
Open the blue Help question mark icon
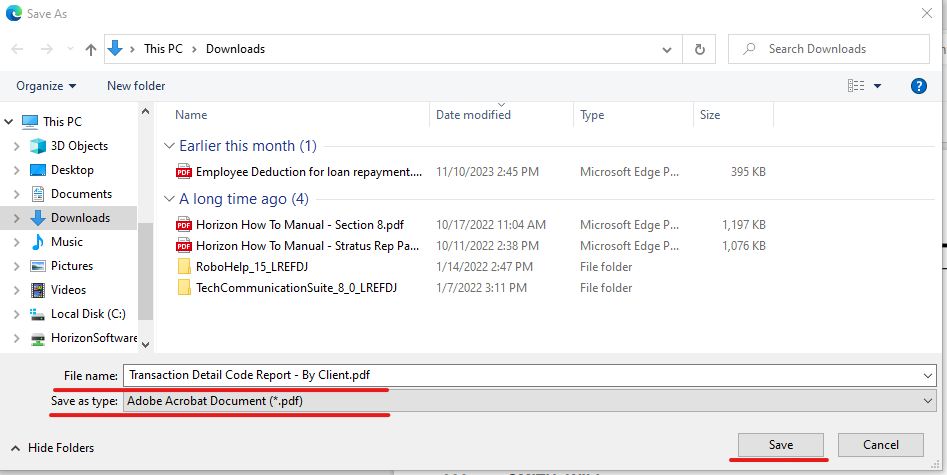[x=918, y=86]
